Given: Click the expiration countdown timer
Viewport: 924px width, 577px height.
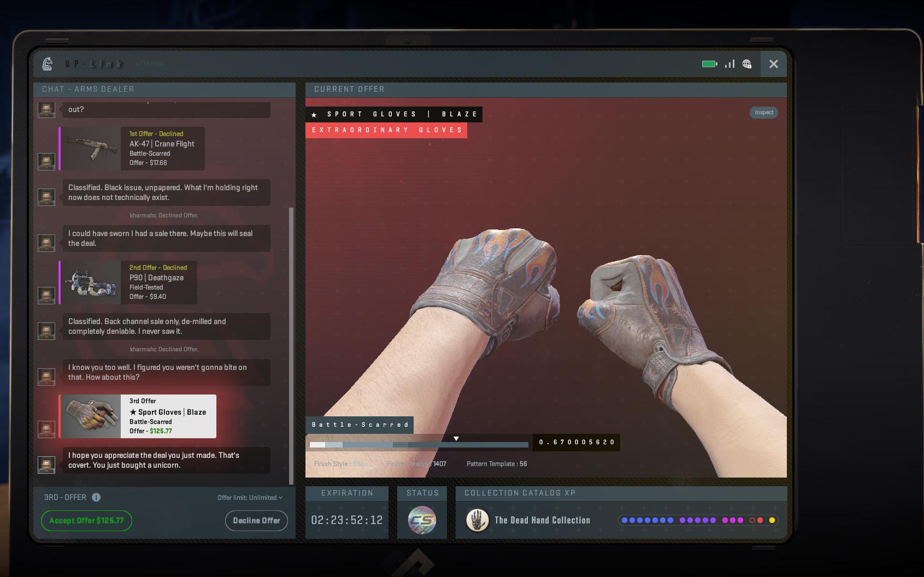Looking at the screenshot, I should pyautogui.click(x=347, y=520).
